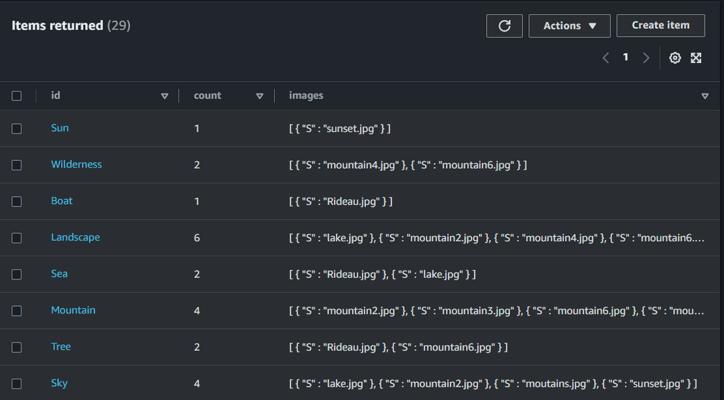Click the Boat item id link

coord(62,201)
